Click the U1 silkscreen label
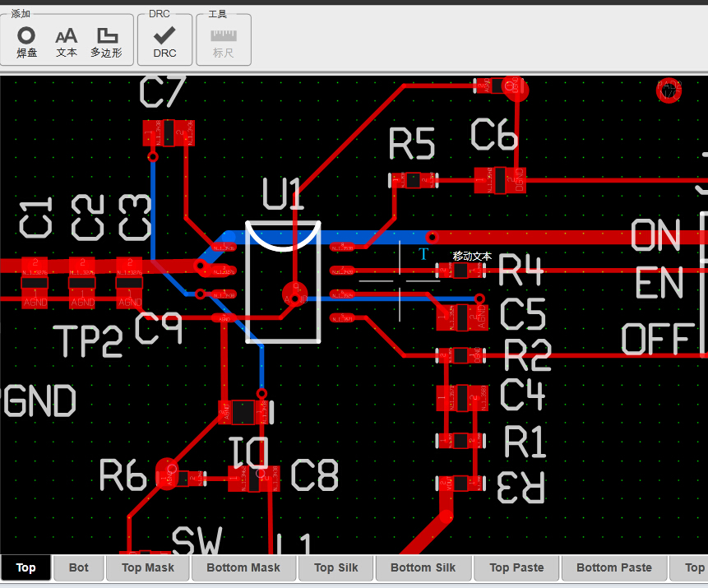708x588 pixels. 283,193
